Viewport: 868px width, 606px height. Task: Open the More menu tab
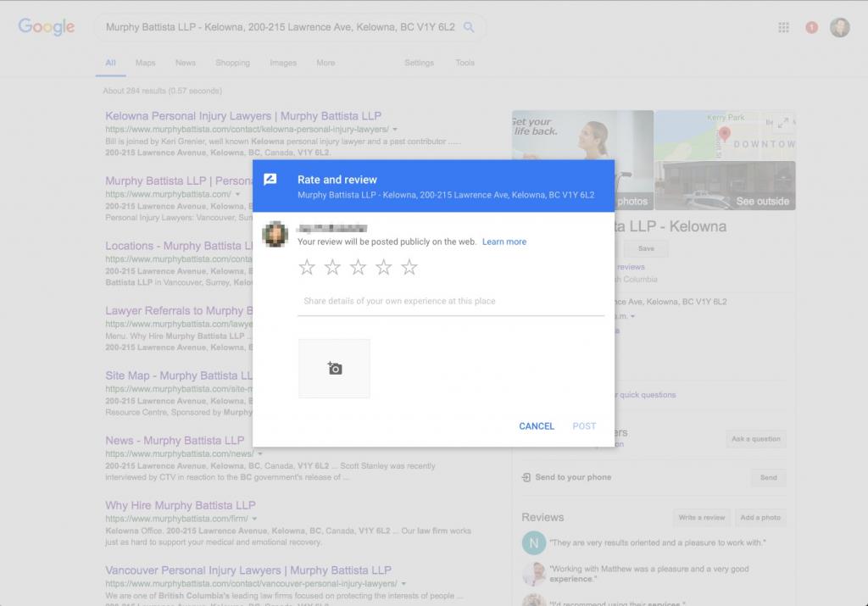point(325,63)
